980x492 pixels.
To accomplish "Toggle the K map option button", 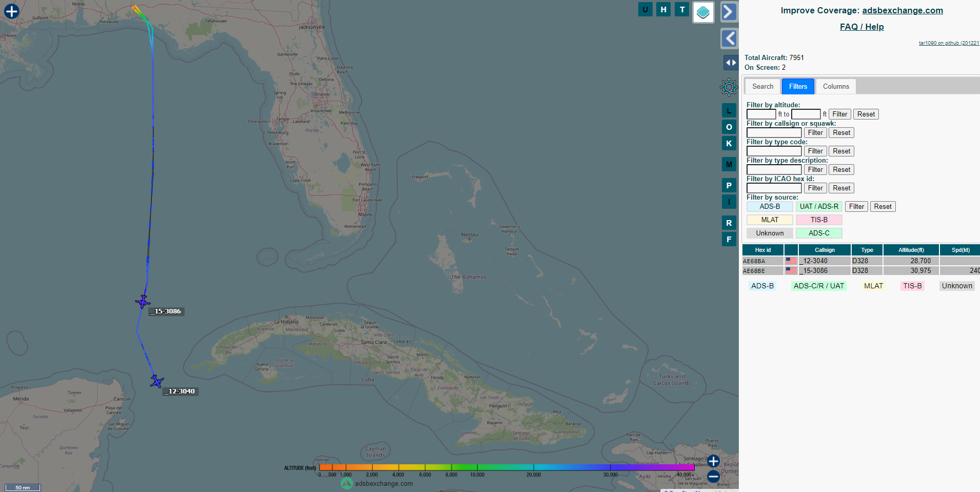I will pos(729,143).
